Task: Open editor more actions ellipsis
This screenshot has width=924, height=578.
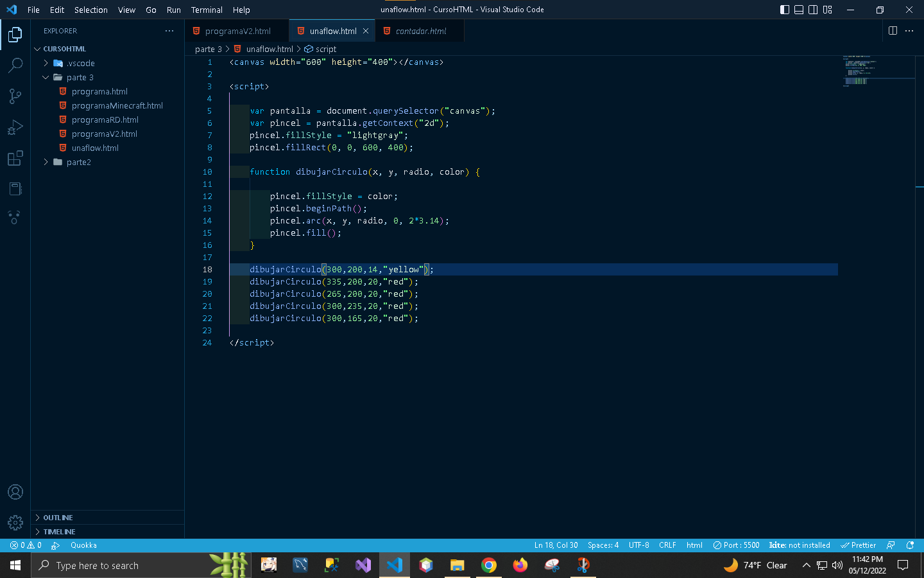Action: (x=909, y=31)
